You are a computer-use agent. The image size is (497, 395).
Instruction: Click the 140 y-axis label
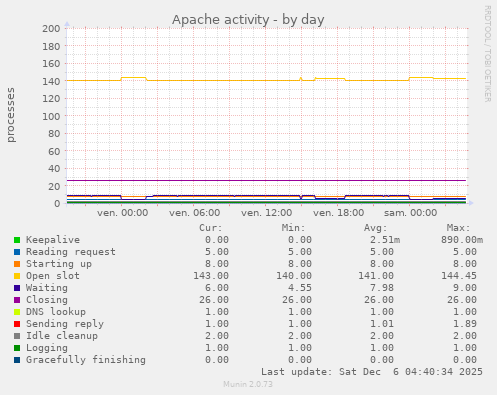[51, 81]
